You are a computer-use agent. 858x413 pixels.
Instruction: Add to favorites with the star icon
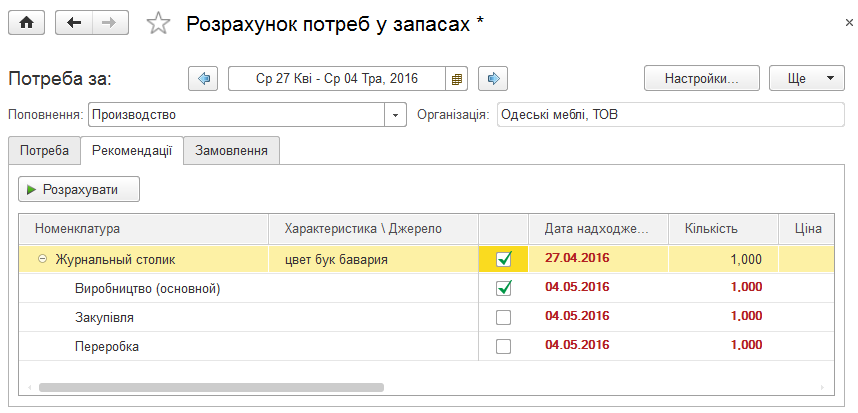pyautogui.click(x=159, y=24)
